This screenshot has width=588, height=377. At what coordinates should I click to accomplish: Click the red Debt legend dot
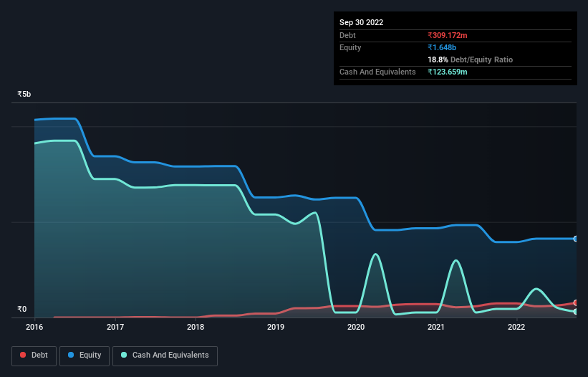click(23, 355)
